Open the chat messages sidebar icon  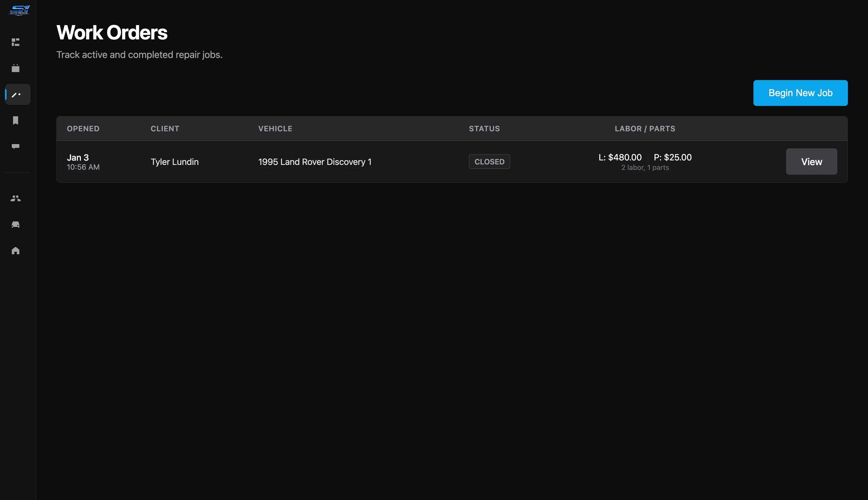[16, 147]
